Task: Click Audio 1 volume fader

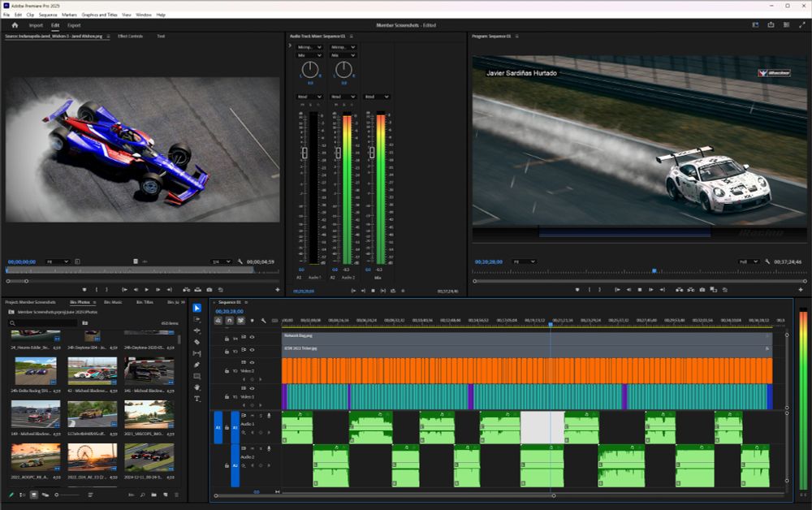Action: [x=304, y=153]
